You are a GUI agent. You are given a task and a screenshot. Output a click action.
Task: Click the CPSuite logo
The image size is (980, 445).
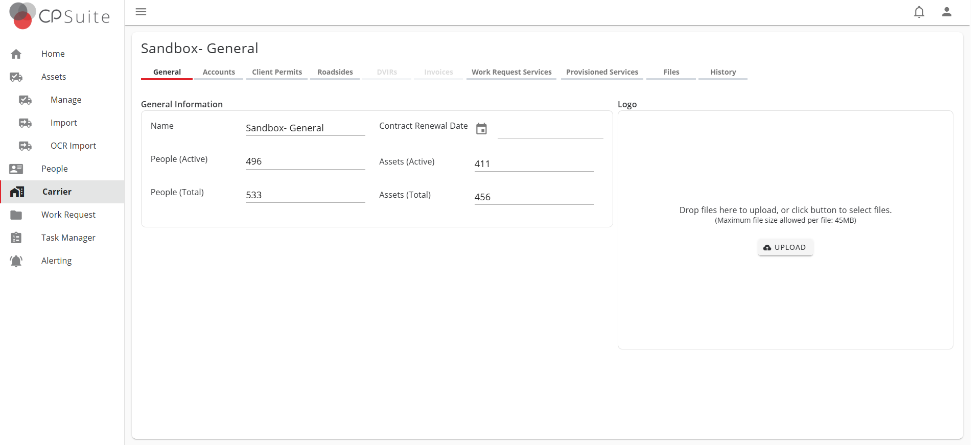(x=60, y=15)
